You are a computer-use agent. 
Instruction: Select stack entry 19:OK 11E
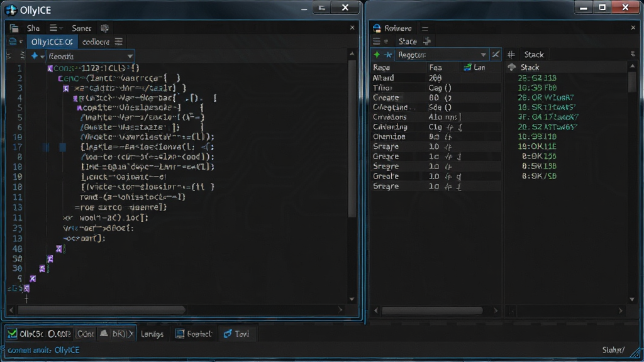pos(537,146)
